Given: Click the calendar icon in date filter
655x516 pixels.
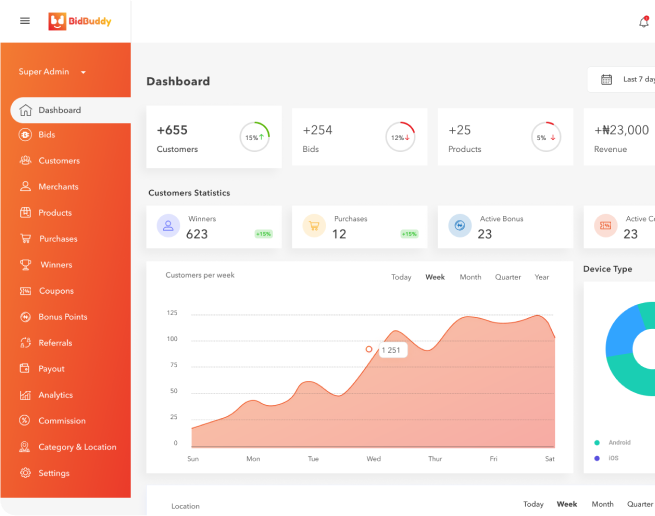Looking at the screenshot, I should 606,79.
